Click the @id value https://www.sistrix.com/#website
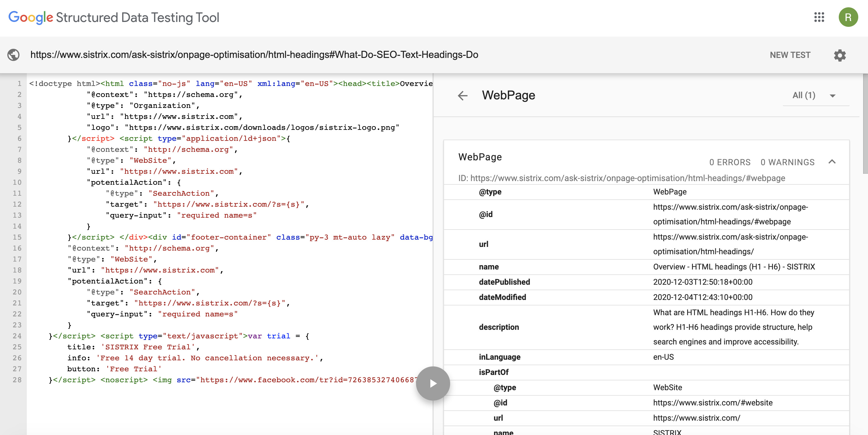 [712, 403]
